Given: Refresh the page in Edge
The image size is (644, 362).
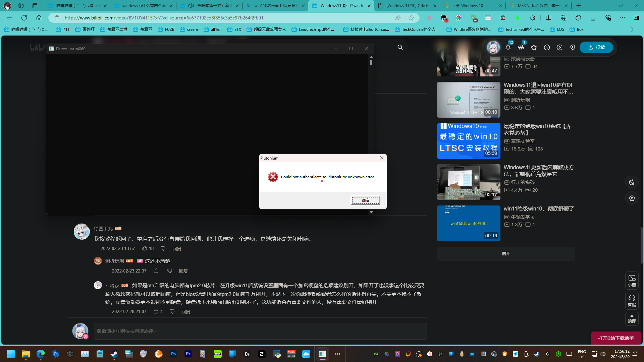Looking at the screenshot, I should coord(24,18).
